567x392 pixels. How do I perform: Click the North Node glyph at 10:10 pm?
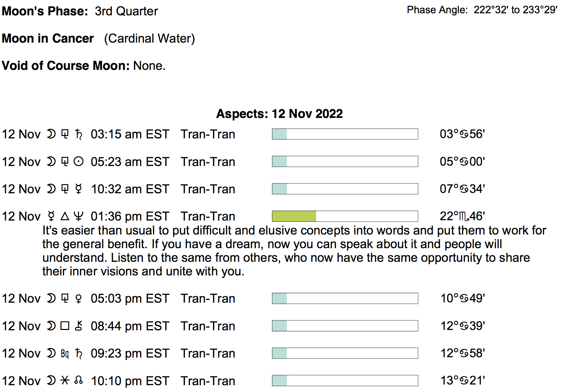pos(78,380)
